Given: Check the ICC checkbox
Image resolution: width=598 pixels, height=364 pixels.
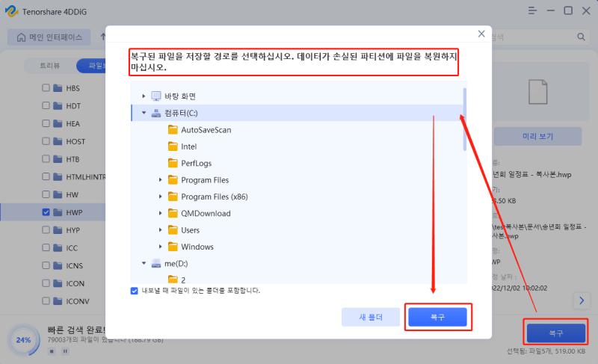Looking at the screenshot, I should click(x=46, y=247).
